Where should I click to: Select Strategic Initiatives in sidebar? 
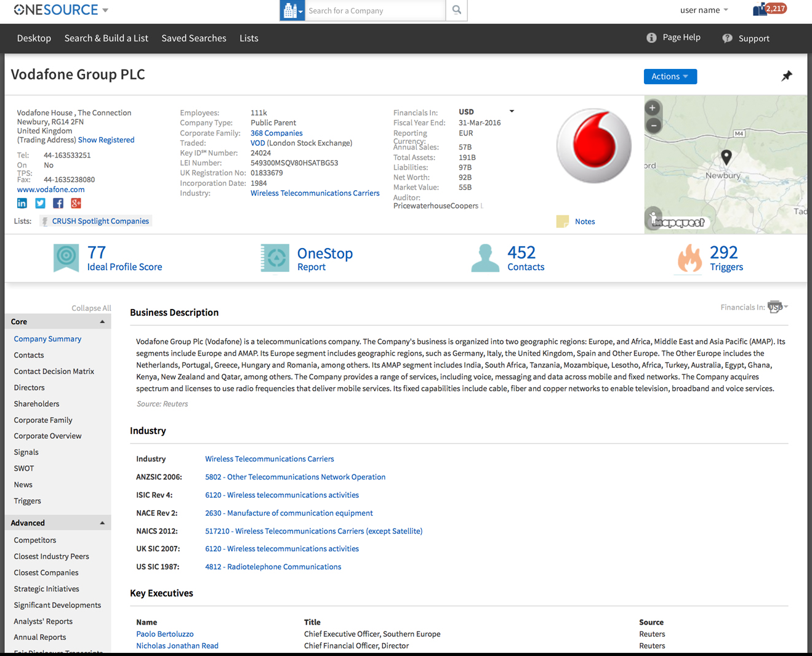click(47, 589)
